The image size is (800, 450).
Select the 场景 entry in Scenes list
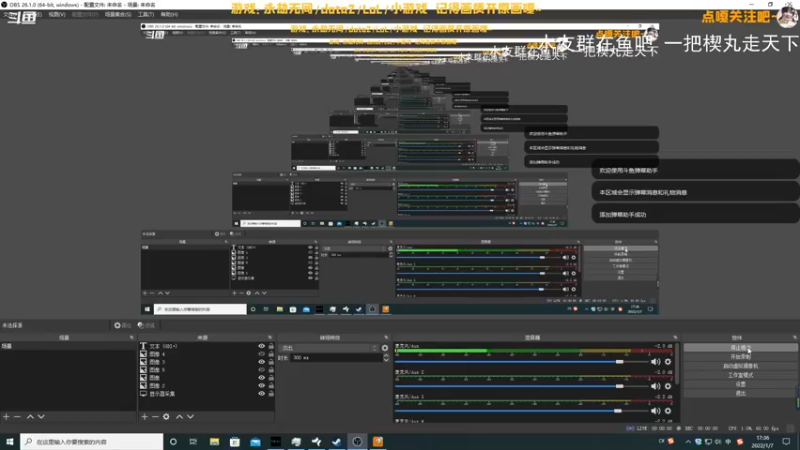pyautogui.click(x=68, y=346)
